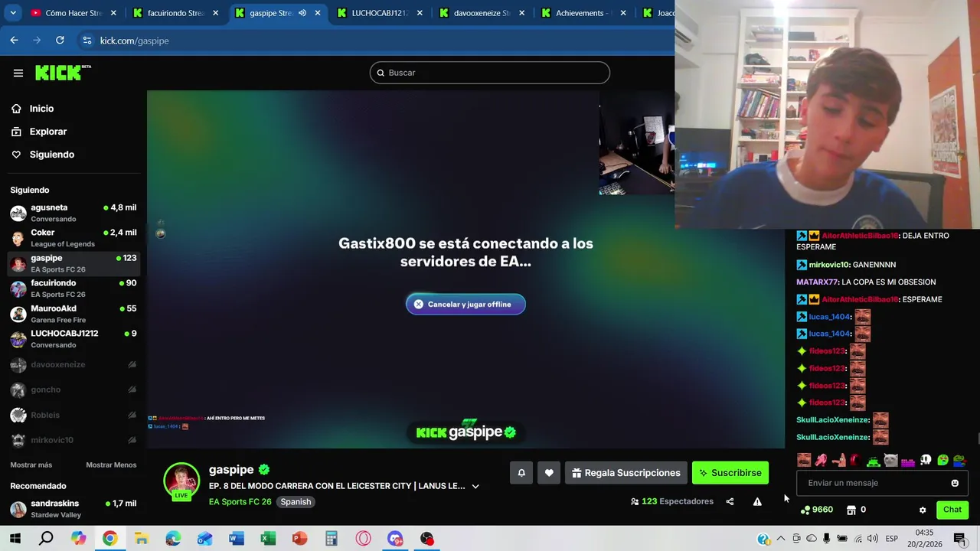Follow gaspipe with the heart button
Viewport: 980px width, 551px height.
coord(549,473)
